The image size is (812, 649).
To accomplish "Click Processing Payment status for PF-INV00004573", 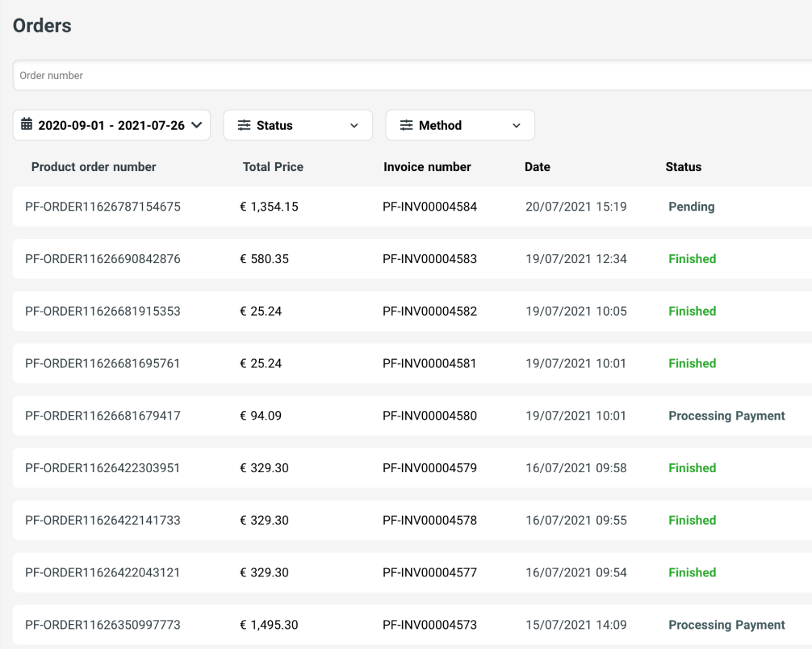I will pos(726,625).
